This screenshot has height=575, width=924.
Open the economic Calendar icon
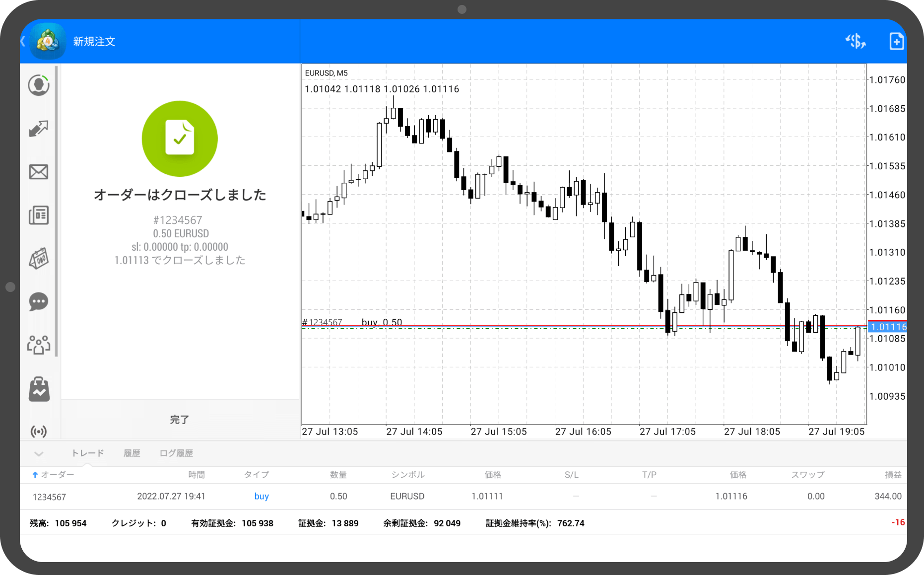39,259
